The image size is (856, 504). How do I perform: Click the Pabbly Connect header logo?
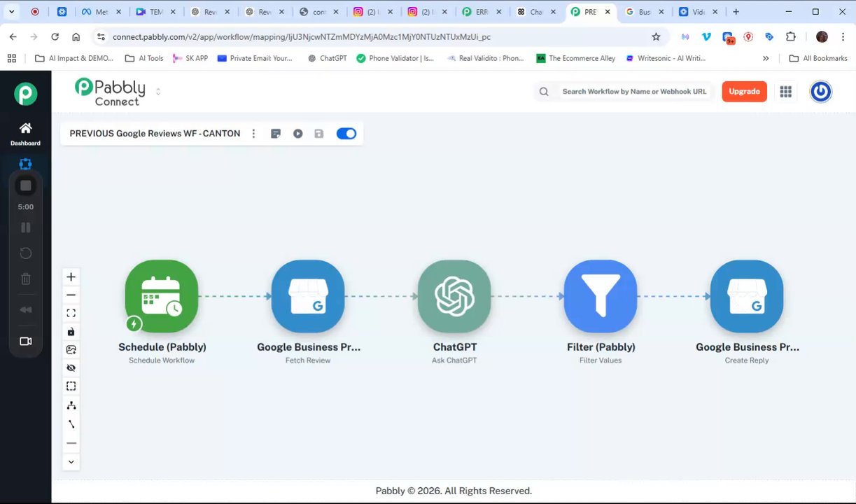coord(110,92)
